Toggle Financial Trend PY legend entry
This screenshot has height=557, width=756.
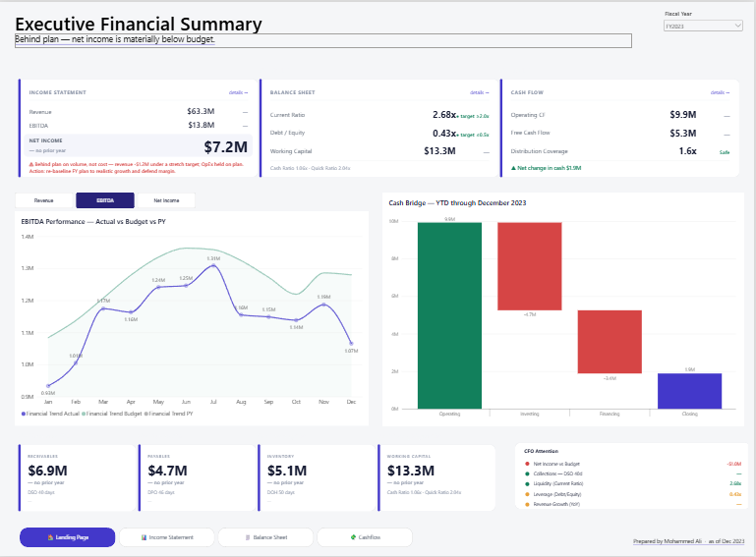coord(169,414)
